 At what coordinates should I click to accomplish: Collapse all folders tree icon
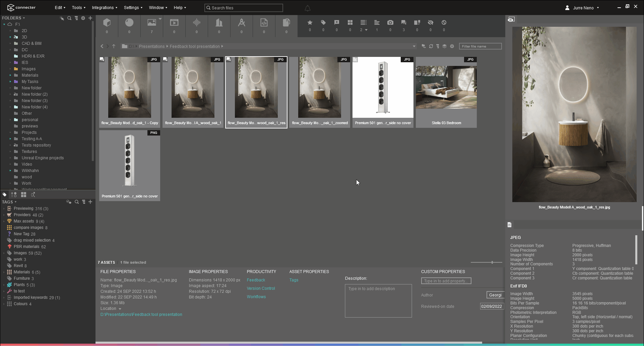pyautogui.click(x=76, y=18)
